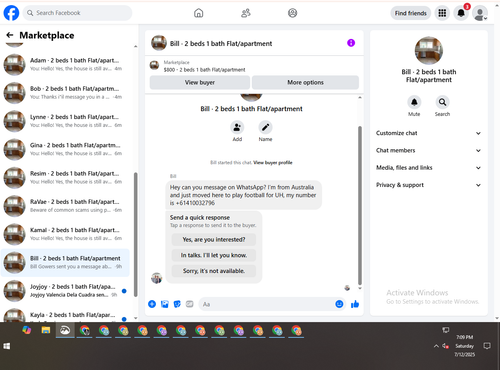Expand Customize chat section
The image size is (500, 370).
tap(428, 133)
